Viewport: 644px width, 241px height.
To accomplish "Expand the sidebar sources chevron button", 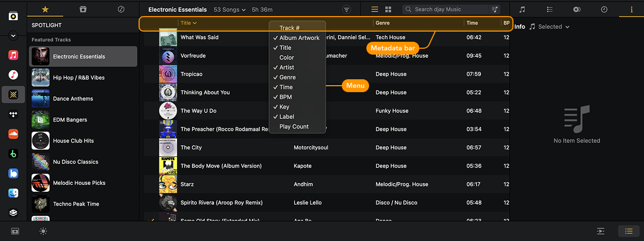I will coord(13,36).
